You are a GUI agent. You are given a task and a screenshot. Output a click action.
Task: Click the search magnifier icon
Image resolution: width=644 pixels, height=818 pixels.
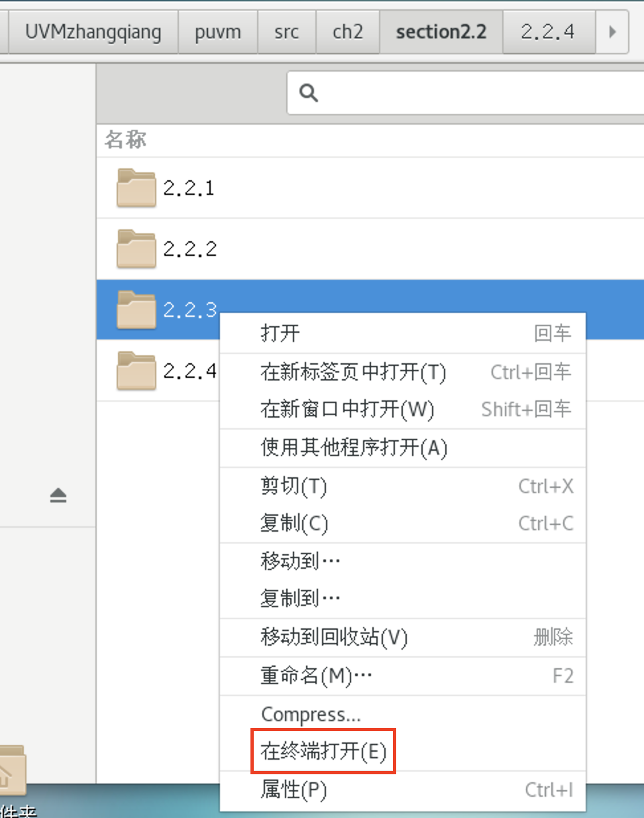pos(307,93)
